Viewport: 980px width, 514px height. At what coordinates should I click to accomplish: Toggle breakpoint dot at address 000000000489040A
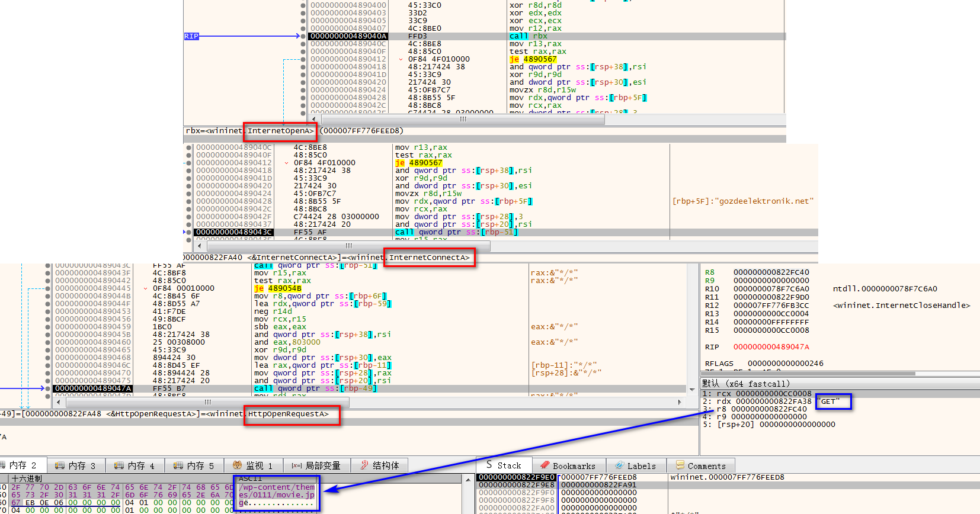pyautogui.click(x=303, y=36)
